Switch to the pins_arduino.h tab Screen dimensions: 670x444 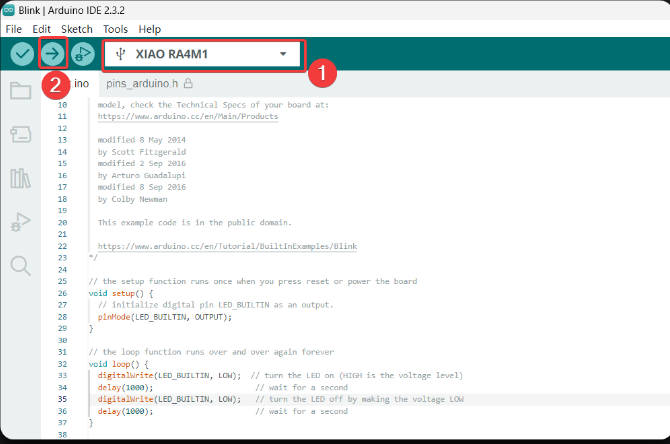pyautogui.click(x=149, y=83)
